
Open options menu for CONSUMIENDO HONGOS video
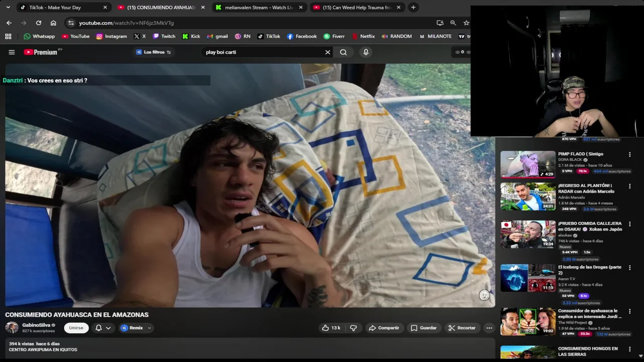point(629,349)
